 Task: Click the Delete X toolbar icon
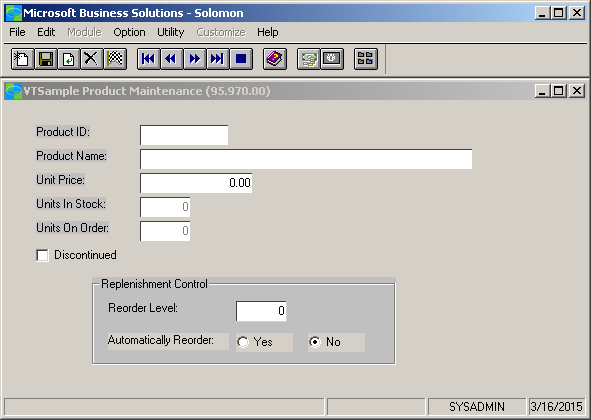pyautogui.click(x=91, y=59)
